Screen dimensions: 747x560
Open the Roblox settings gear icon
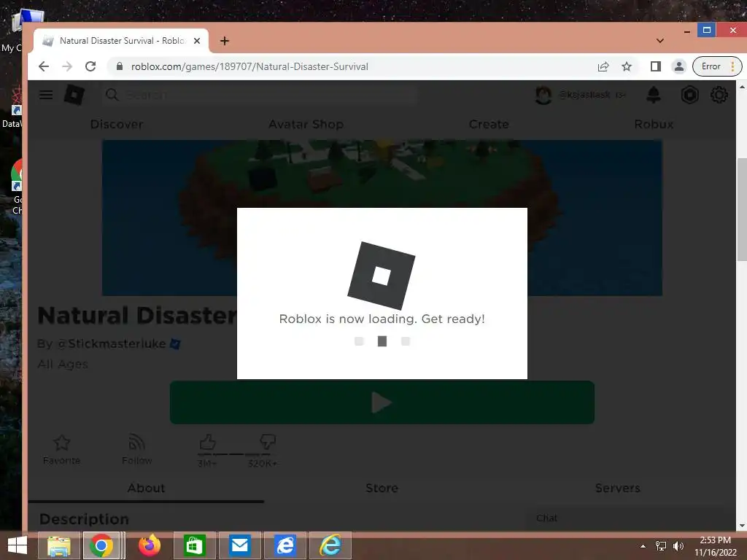click(719, 95)
